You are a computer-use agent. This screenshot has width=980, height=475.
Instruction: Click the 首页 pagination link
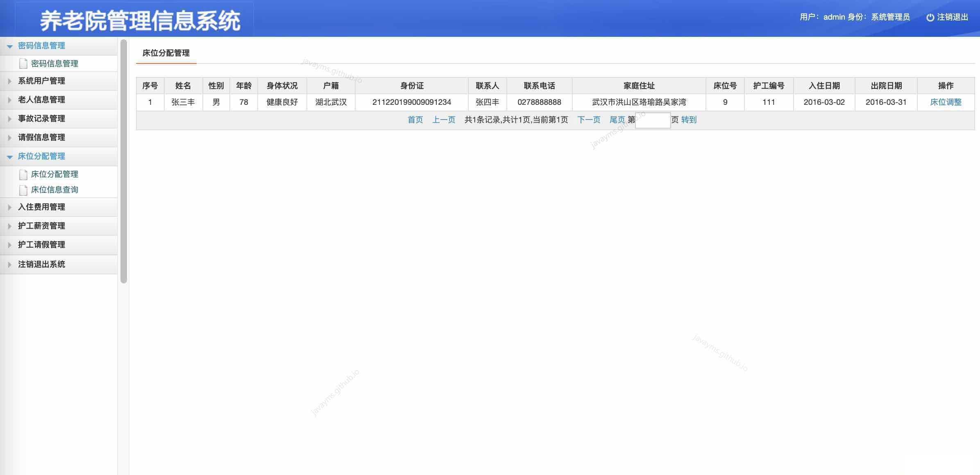pyautogui.click(x=415, y=120)
